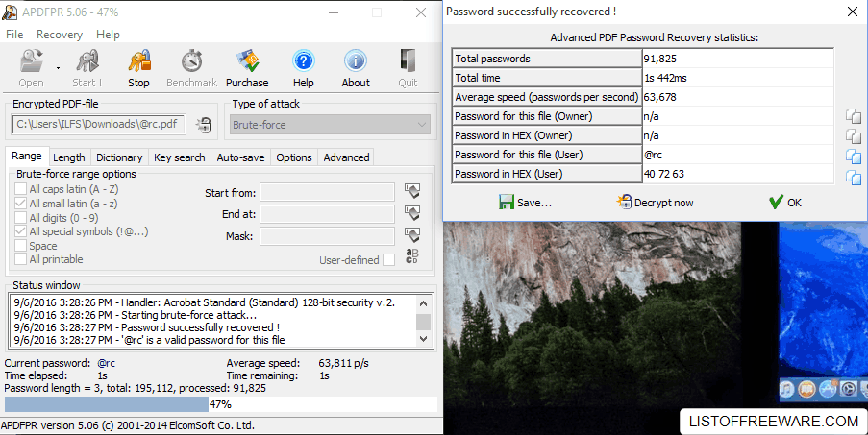
Task: Click the Open file toolbar icon
Action: tap(31, 61)
